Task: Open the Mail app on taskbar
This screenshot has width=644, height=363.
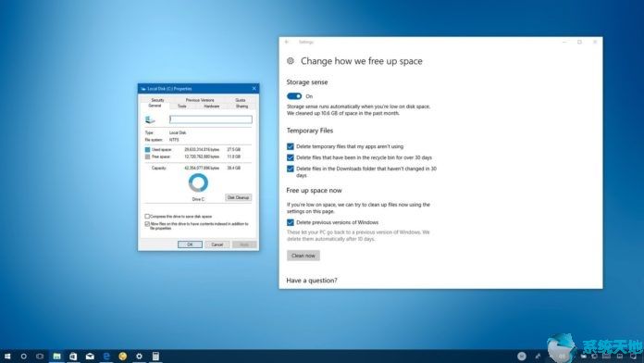Action: tap(90, 356)
